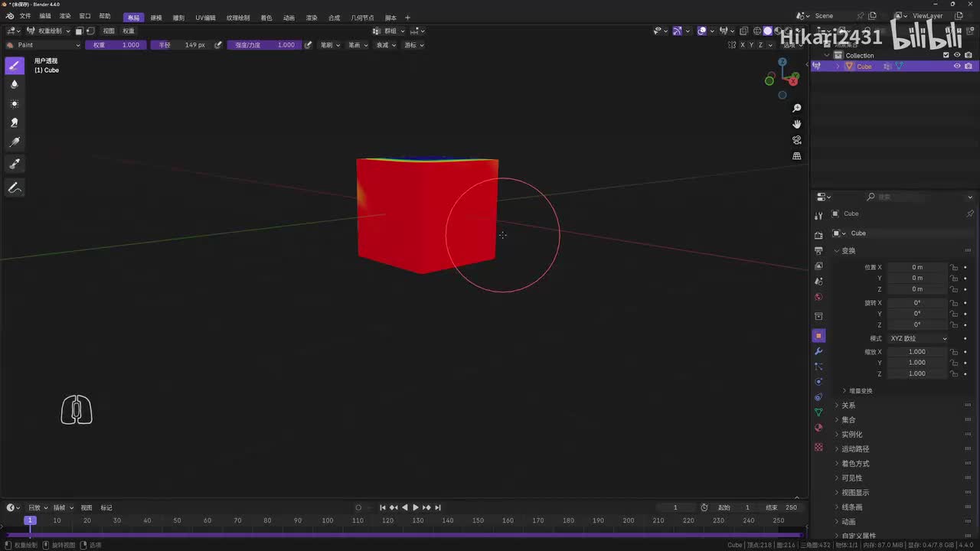
Task: Open the 笔刷 settings dropdown
Action: [330, 45]
